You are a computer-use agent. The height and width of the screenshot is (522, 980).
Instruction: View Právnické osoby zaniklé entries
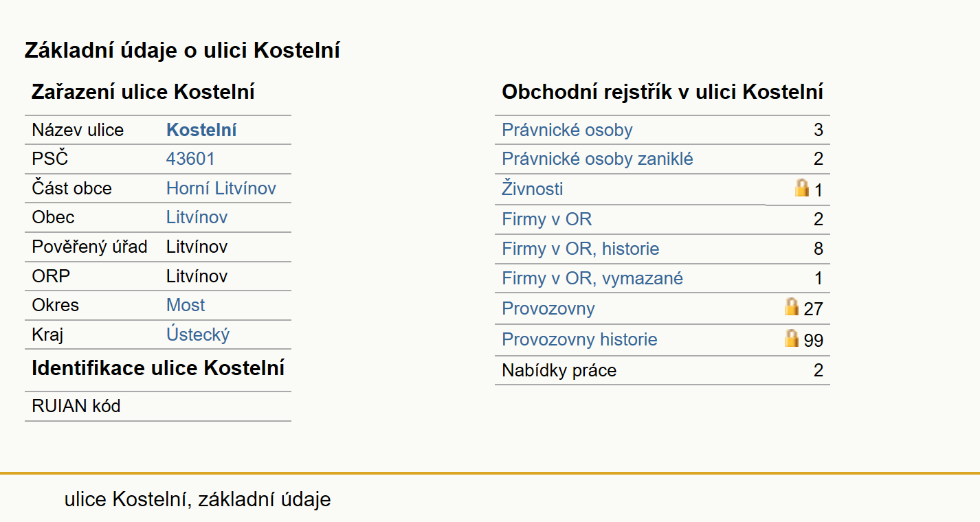(x=597, y=159)
